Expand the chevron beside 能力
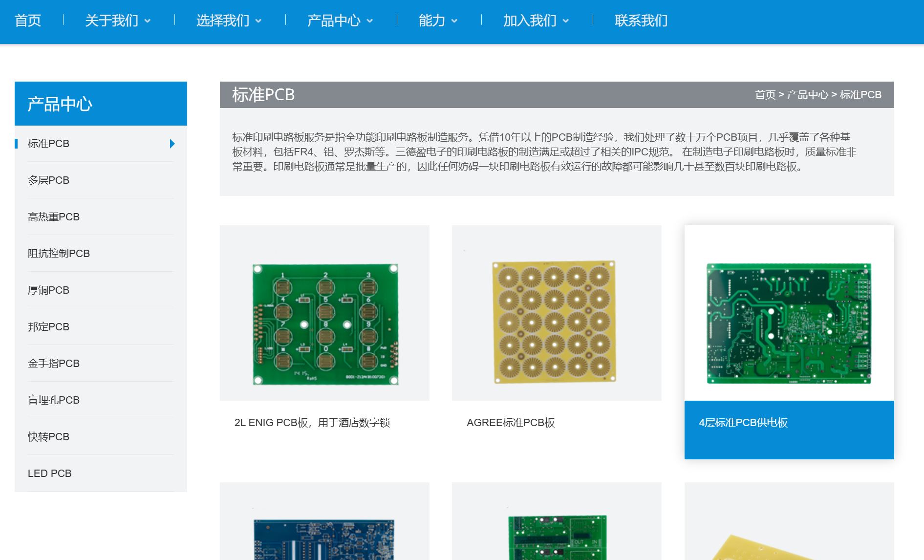Screen dimensions: 924x560 pos(454,21)
